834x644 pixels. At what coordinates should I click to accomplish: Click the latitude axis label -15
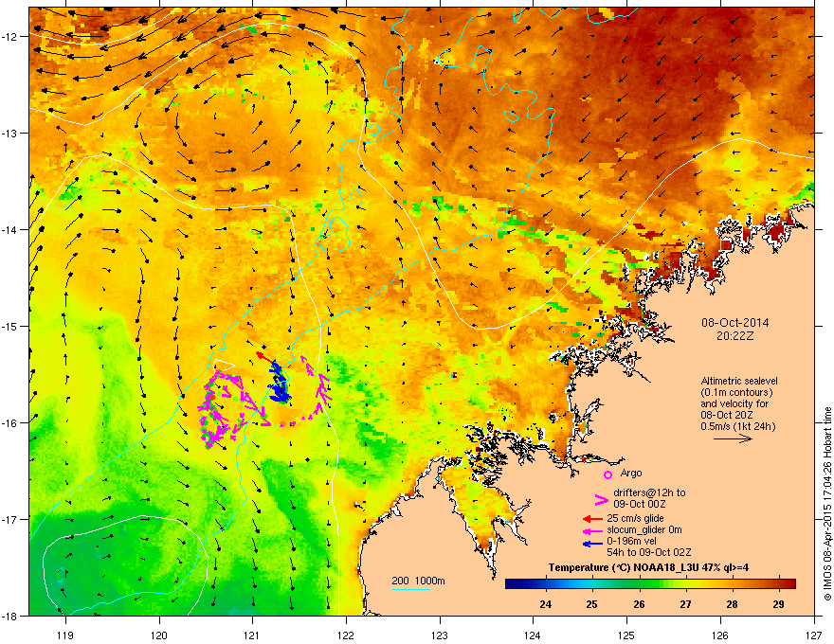[x=10, y=326]
